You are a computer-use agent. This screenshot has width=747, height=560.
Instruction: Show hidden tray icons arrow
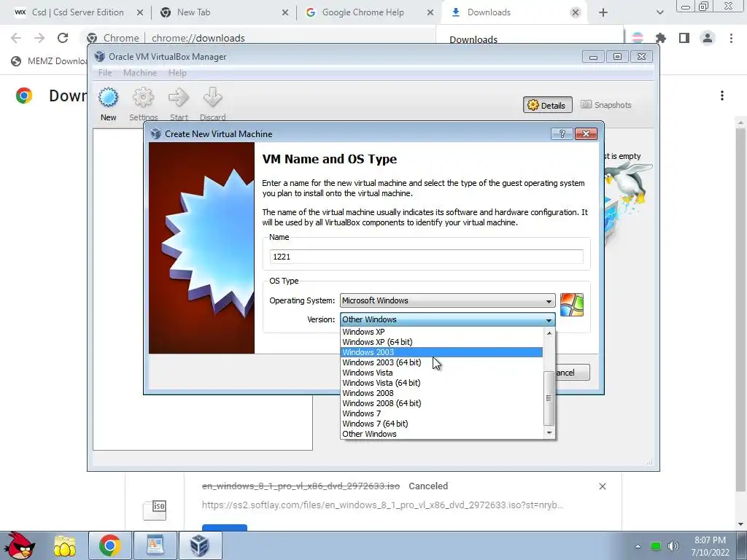(638, 546)
